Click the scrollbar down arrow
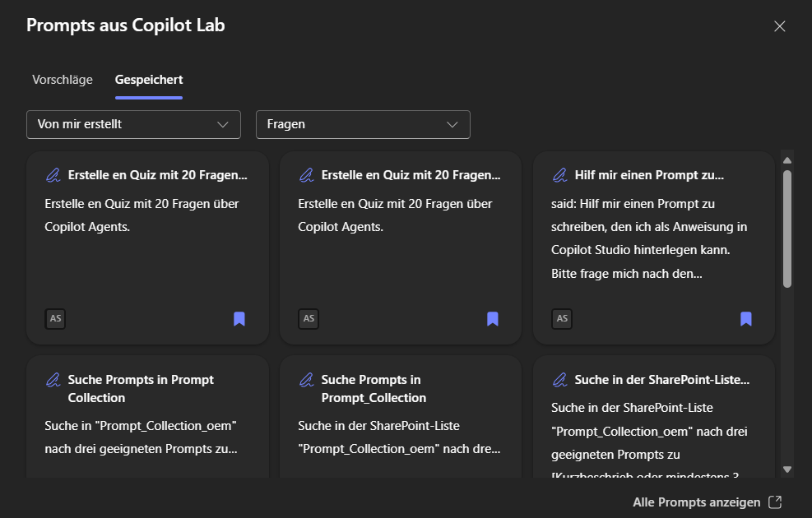 (787, 469)
